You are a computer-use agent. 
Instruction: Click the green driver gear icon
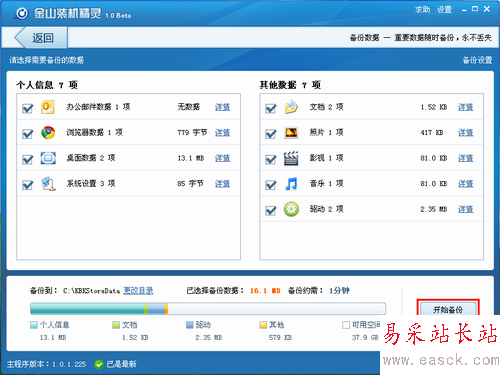click(291, 209)
